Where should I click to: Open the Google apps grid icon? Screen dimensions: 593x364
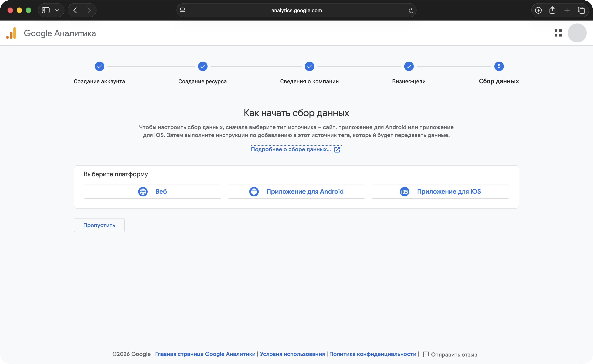[x=558, y=33]
